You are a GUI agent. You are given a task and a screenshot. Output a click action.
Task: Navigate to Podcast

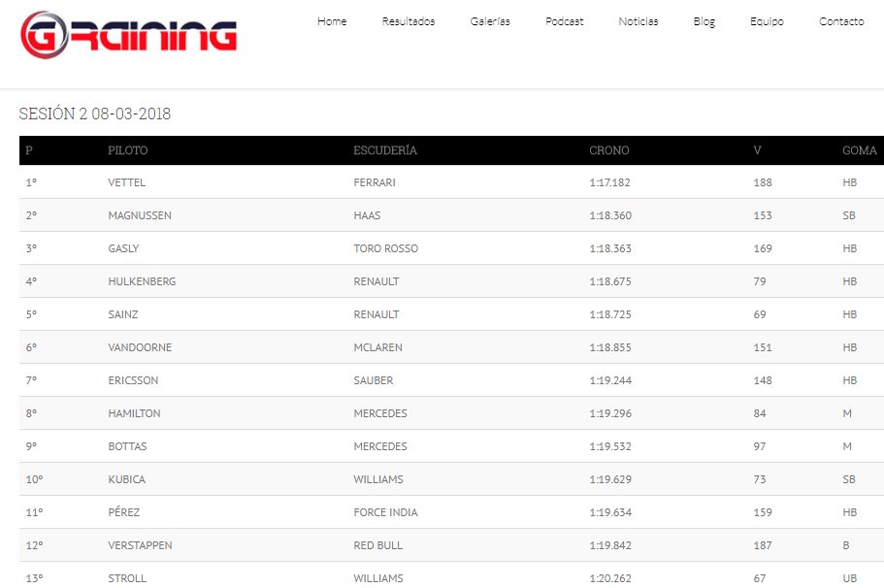[565, 21]
